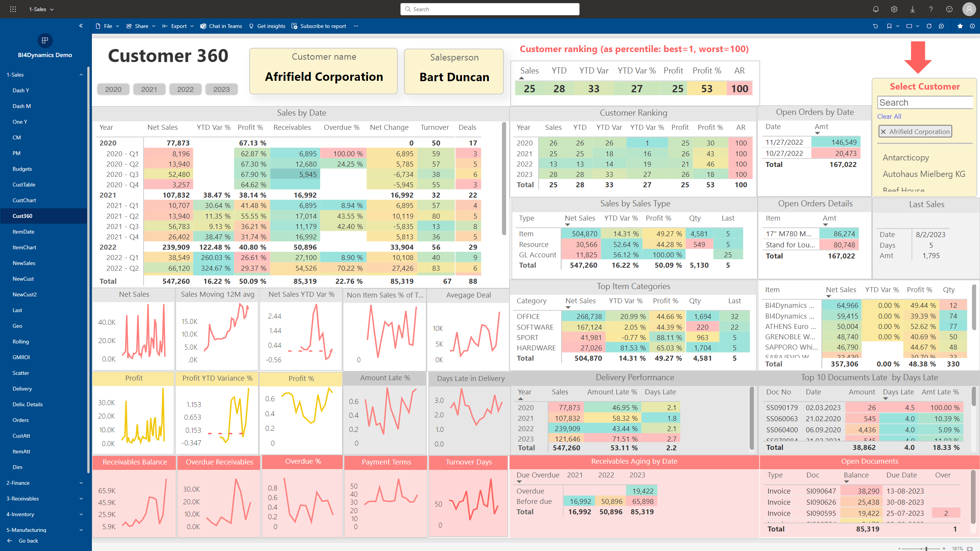
Task: Open the Export dropdown menu
Action: click(178, 26)
